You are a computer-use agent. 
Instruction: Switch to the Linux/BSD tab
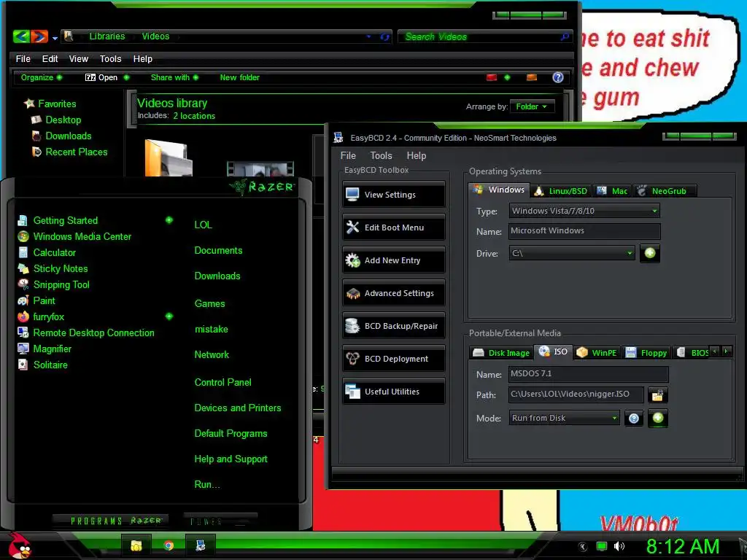tap(561, 191)
